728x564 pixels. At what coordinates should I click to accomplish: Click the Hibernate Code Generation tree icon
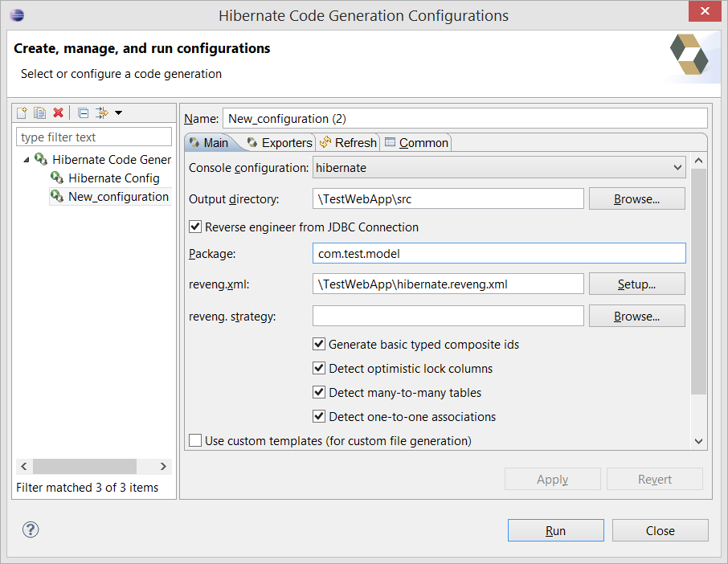(41, 159)
